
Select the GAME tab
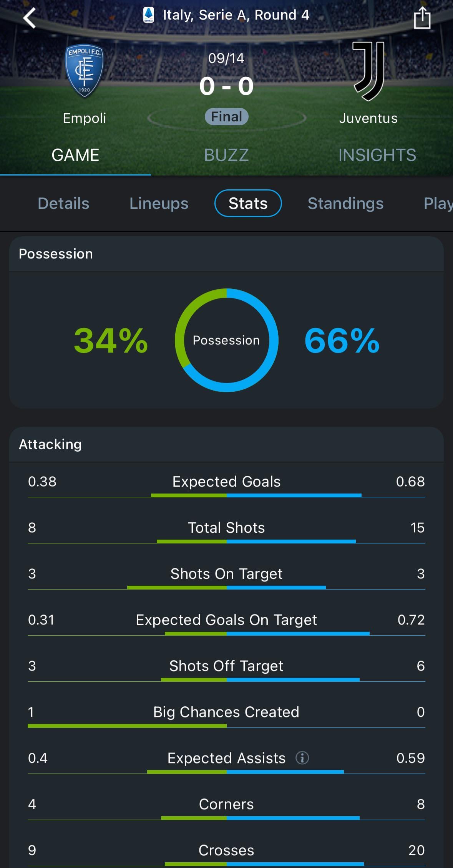coord(75,155)
